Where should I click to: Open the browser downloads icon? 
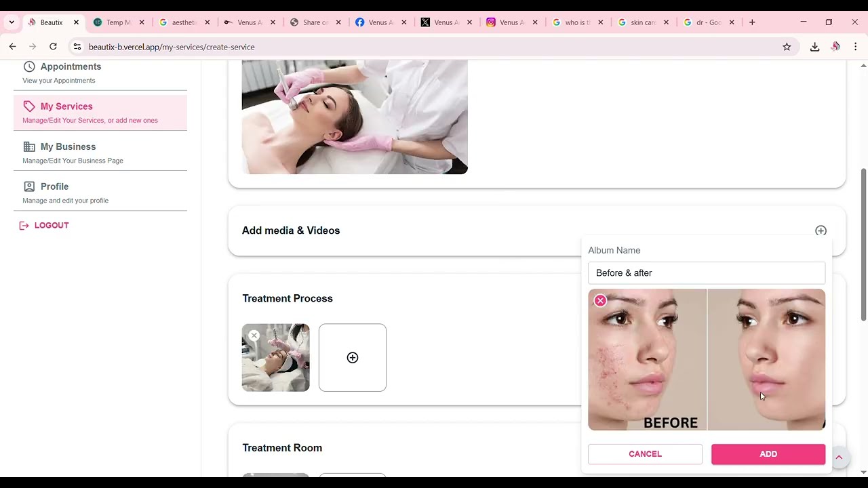tap(815, 47)
